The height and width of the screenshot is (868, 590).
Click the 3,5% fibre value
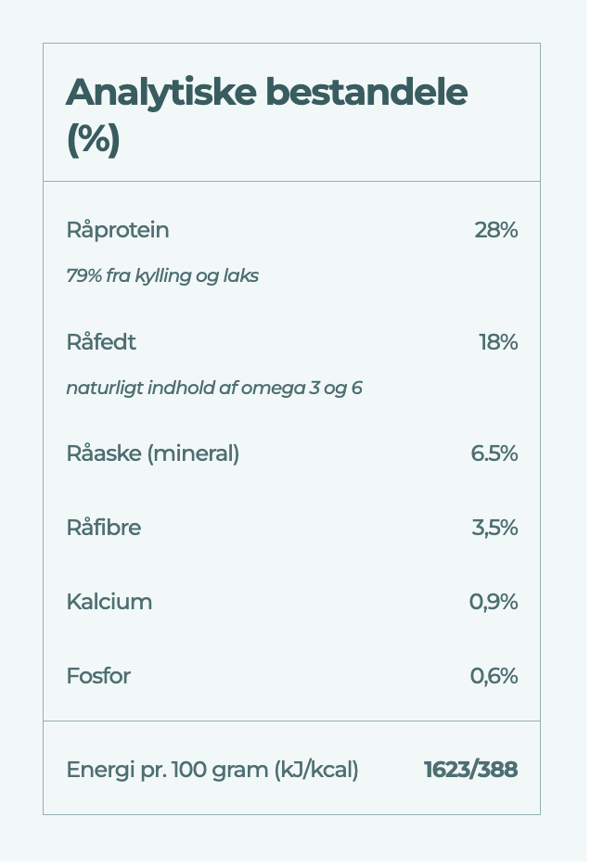pyautogui.click(x=494, y=528)
